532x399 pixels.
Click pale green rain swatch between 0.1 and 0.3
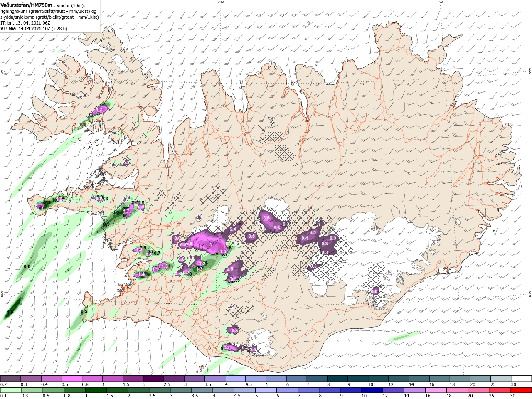tap(10, 390)
